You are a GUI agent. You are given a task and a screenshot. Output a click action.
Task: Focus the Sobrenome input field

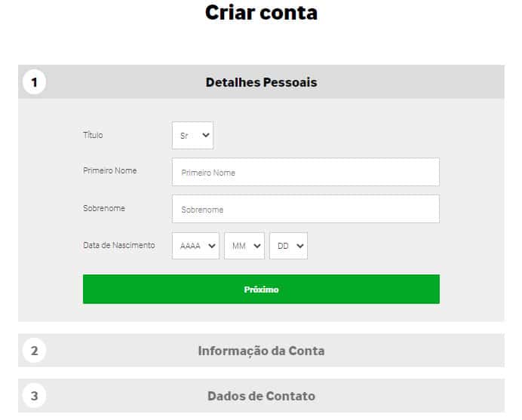(x=306, y=209)
